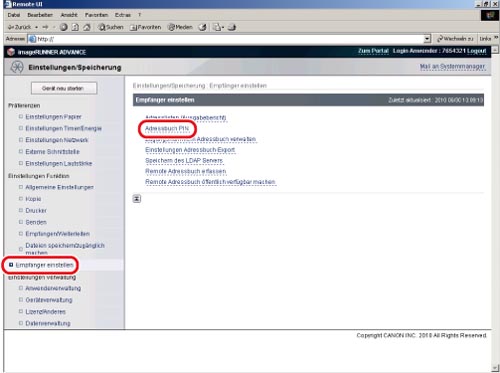Expand the Links toolbar chevron
500x373 pixels.
pos(496,38)
